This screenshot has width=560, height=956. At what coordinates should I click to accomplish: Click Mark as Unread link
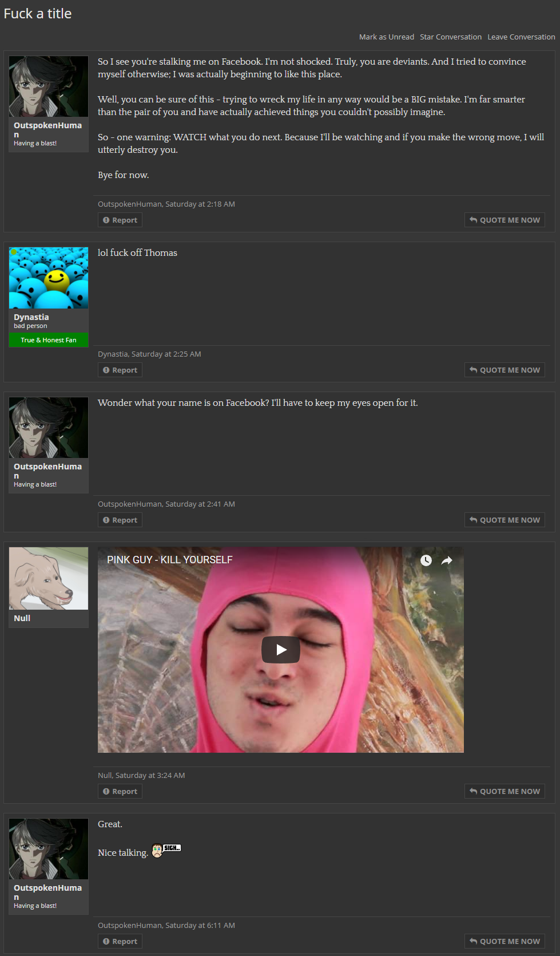coord(386,37)
